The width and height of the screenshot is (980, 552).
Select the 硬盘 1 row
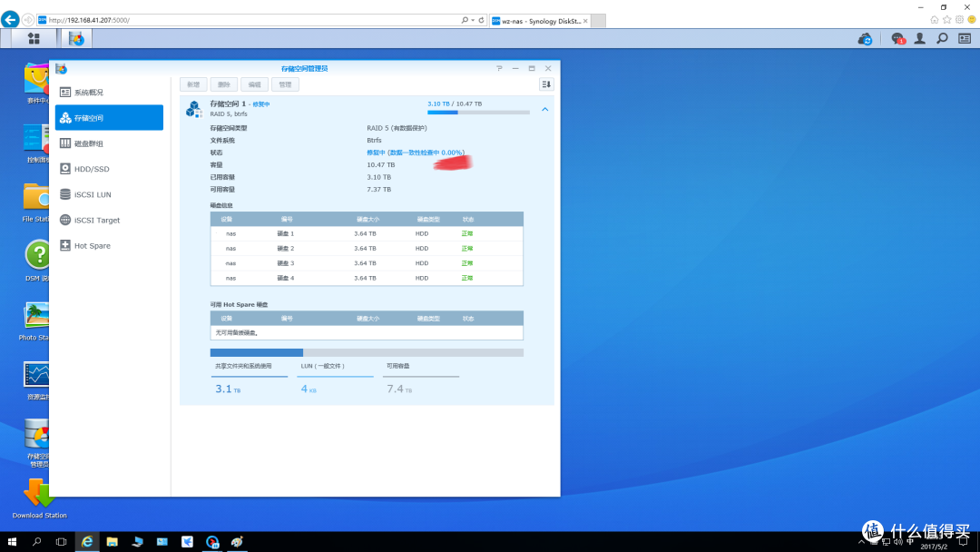367,234
